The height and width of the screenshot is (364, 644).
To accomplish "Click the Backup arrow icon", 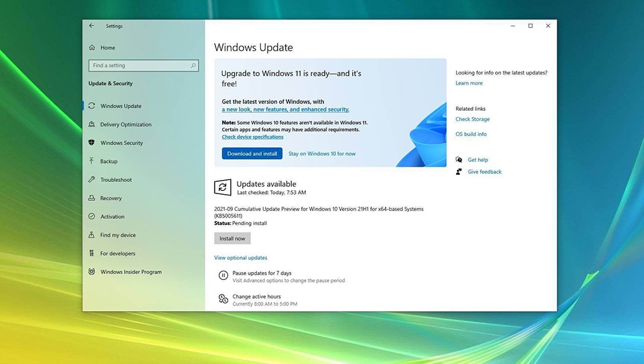I will click(x=92, y=161).
